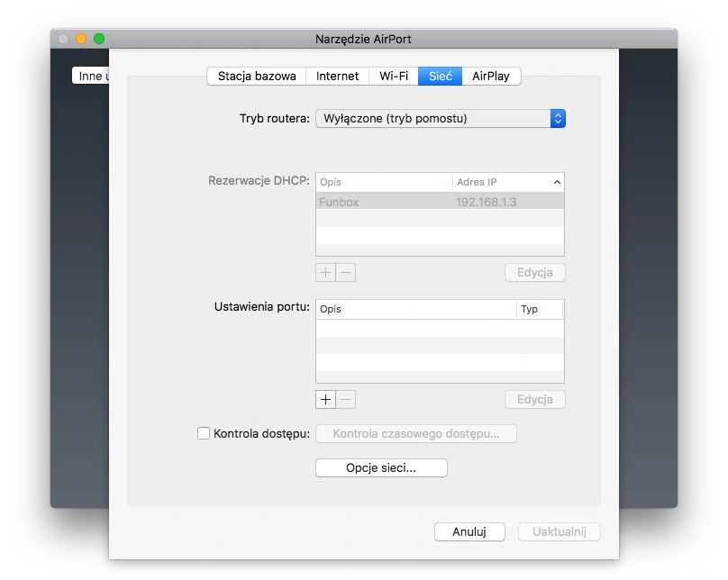Click the plus icon under Ustawienia portu
728x580 pixels.
(x=325, y=400)
